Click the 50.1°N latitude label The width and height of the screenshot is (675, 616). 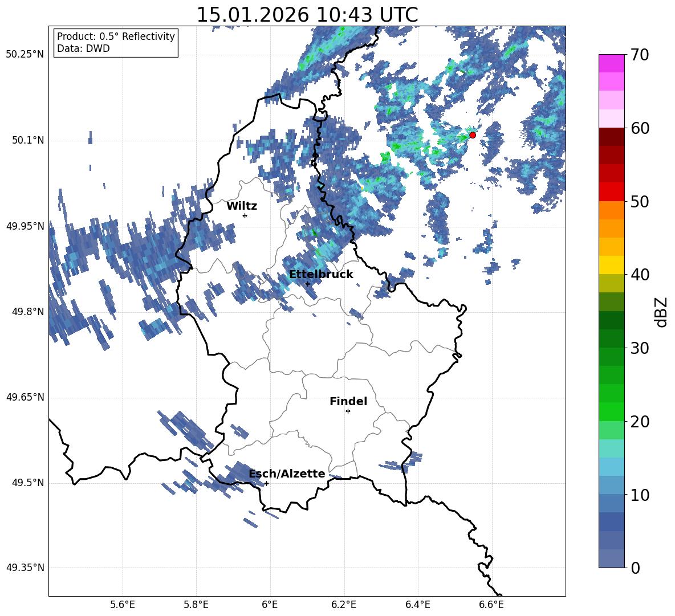click(27, 140)
